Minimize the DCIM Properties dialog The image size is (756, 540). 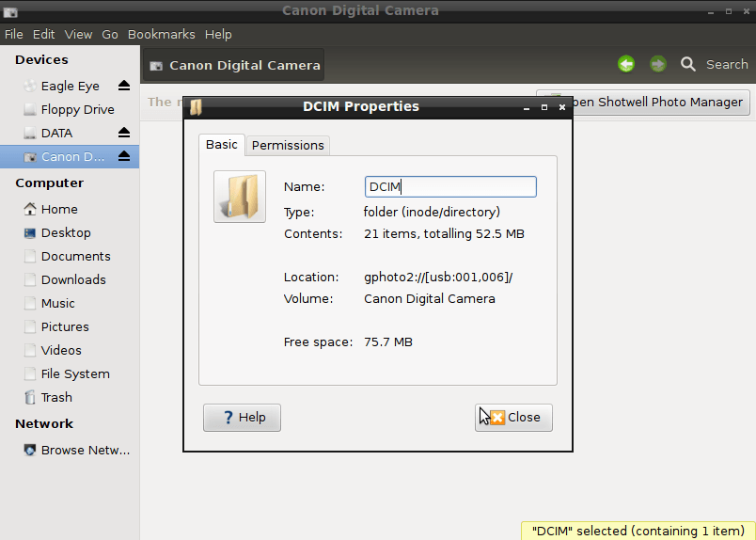(x=527, y=107)
